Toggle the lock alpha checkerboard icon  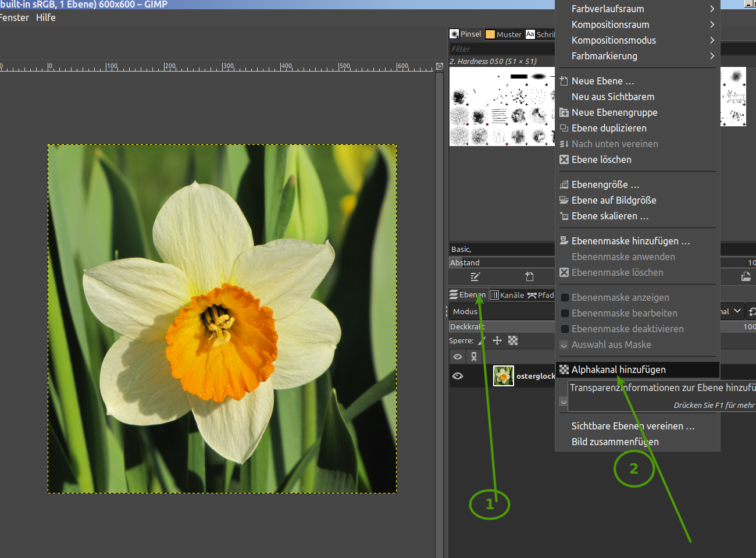point(513,340)
